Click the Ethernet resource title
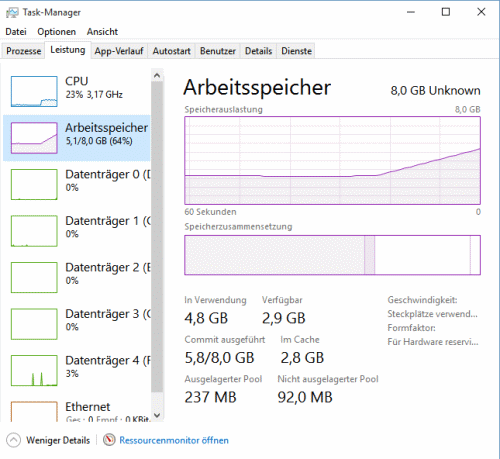 coord(88,407)
